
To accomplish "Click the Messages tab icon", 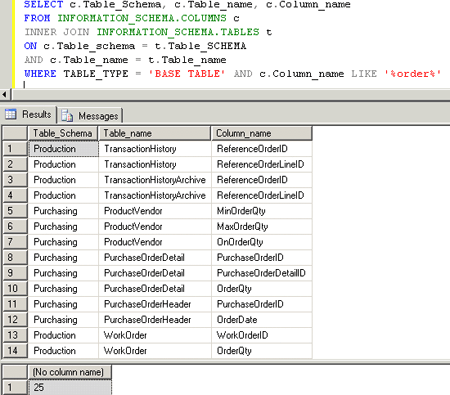I will (x=67, y=116).
